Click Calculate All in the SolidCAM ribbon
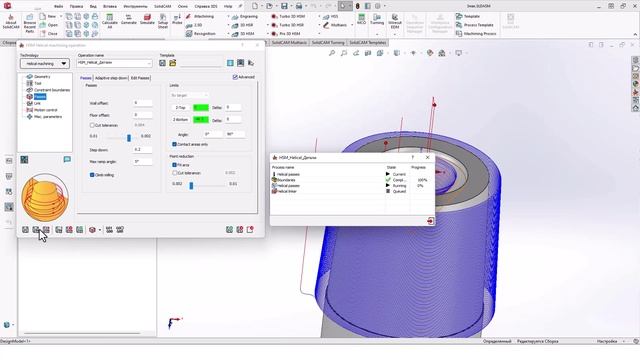Viewport: 640px width, 360px height. click(109, 21)
